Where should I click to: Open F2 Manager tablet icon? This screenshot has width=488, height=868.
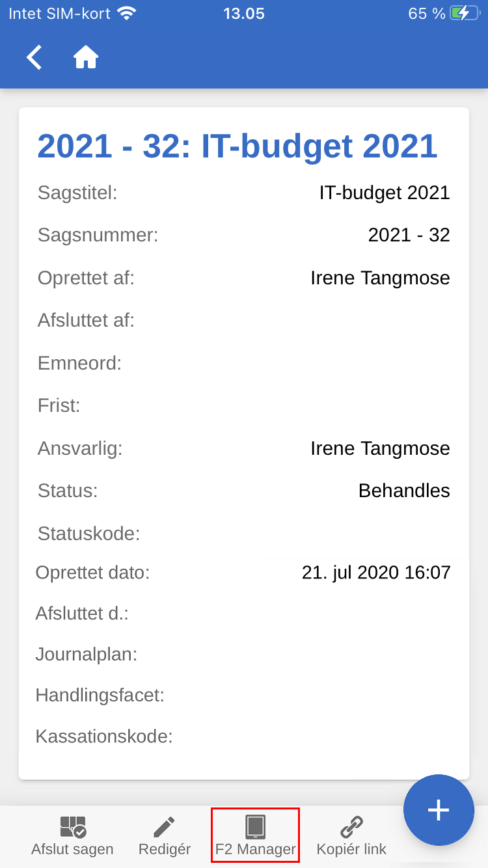pos(256,827)
